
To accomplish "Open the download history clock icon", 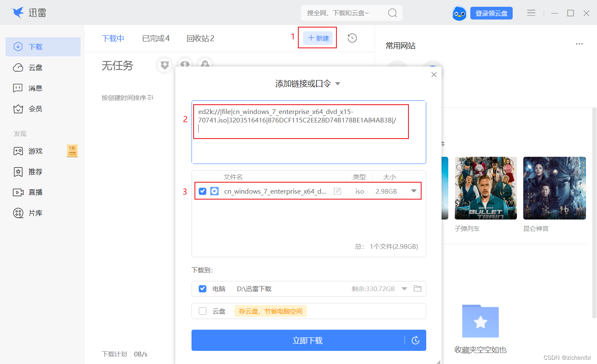I will 352,38.
